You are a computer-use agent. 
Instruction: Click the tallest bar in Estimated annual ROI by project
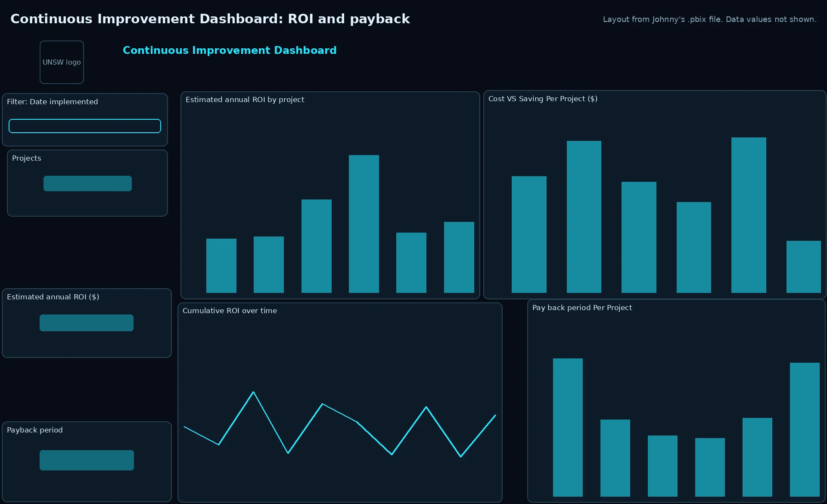tap(364, 224)
